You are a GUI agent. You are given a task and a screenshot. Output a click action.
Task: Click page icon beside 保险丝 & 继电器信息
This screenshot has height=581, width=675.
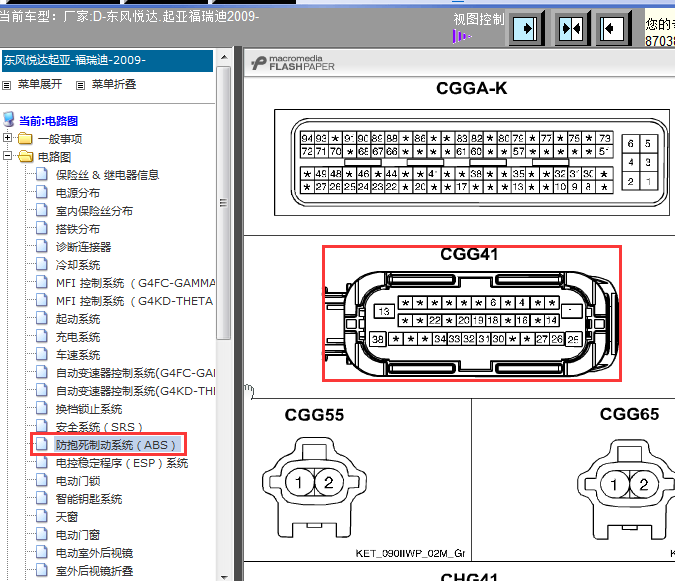tap(42, 174)
